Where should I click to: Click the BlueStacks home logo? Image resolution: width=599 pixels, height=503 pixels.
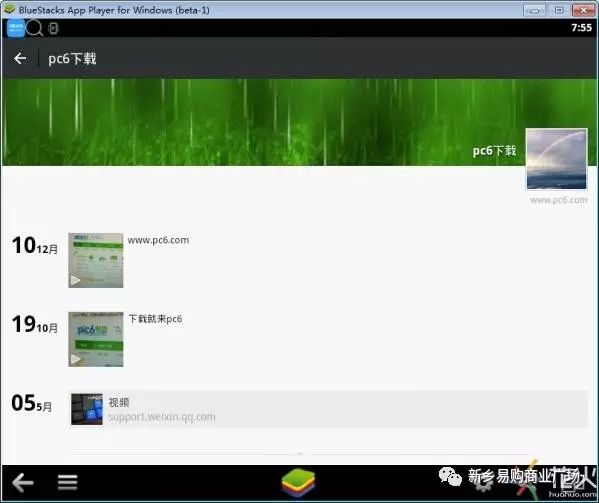(x=298, y=483)
